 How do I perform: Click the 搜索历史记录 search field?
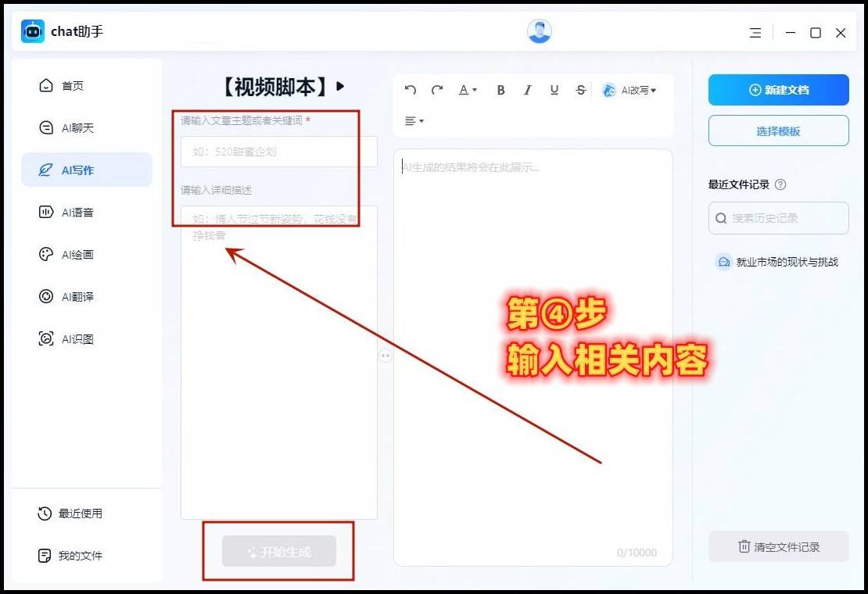coord(786,218)
